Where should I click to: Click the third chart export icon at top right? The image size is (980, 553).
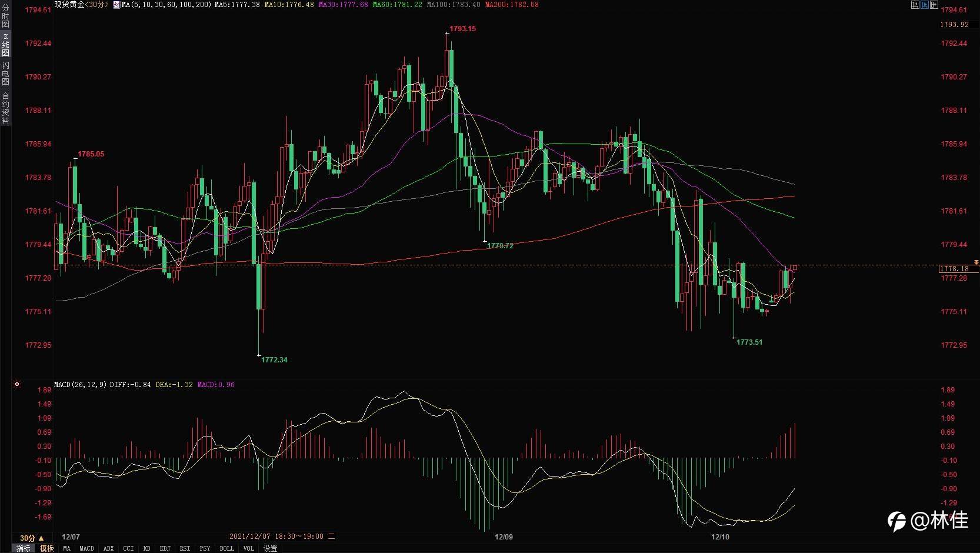pyautogui.click(x=934, y=5)
